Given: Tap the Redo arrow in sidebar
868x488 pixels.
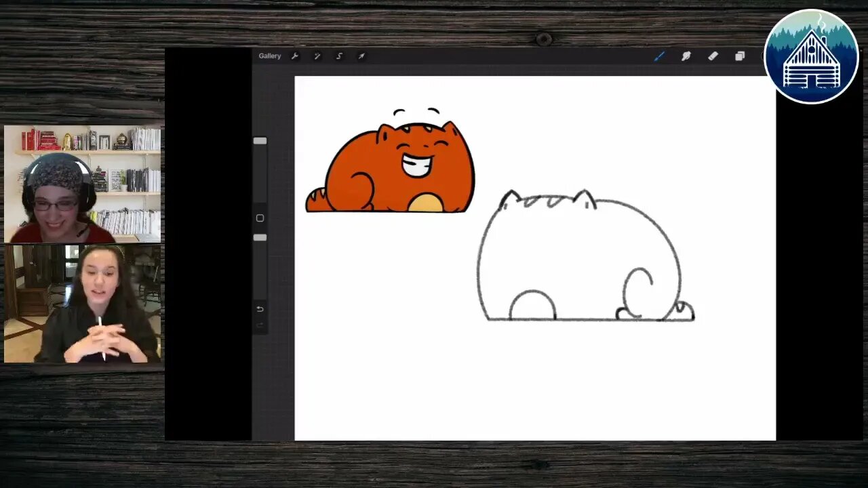Looking at the screenshot, I should 260,325.
